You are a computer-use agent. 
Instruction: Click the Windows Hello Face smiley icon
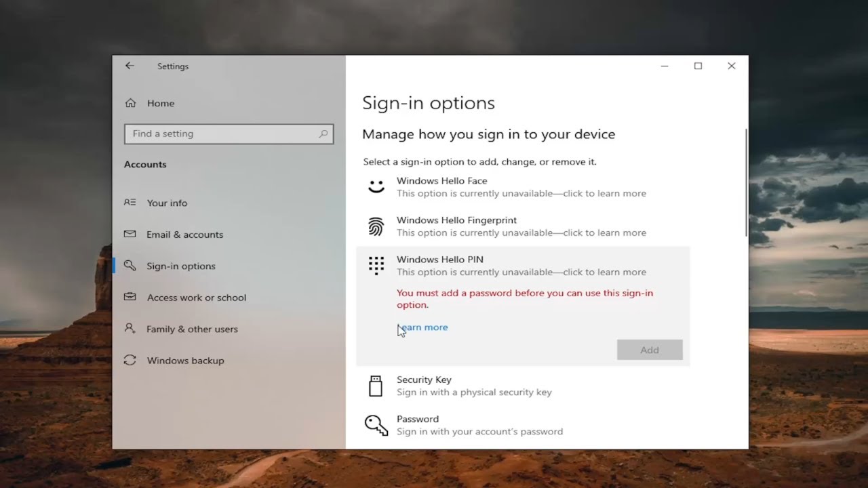point(376,186)
